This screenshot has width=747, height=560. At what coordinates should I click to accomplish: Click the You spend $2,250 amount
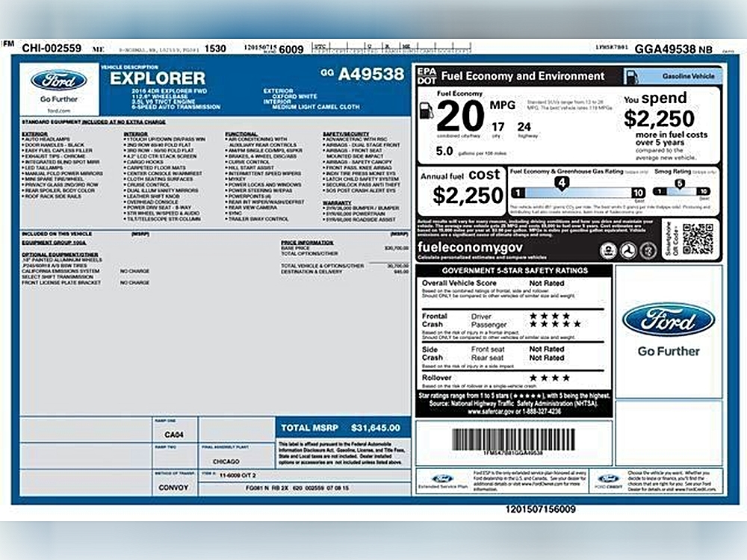click(660, 119)
